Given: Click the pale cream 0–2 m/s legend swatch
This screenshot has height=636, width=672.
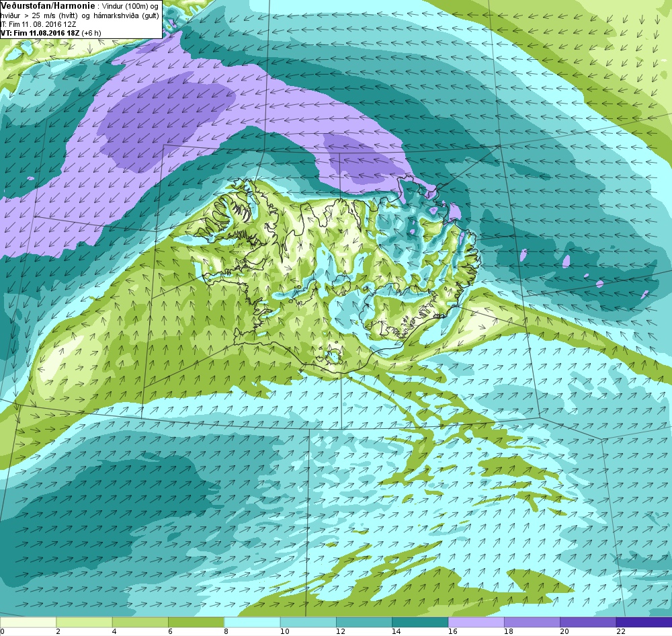Looking at the screenshot, I should [28, 622].
